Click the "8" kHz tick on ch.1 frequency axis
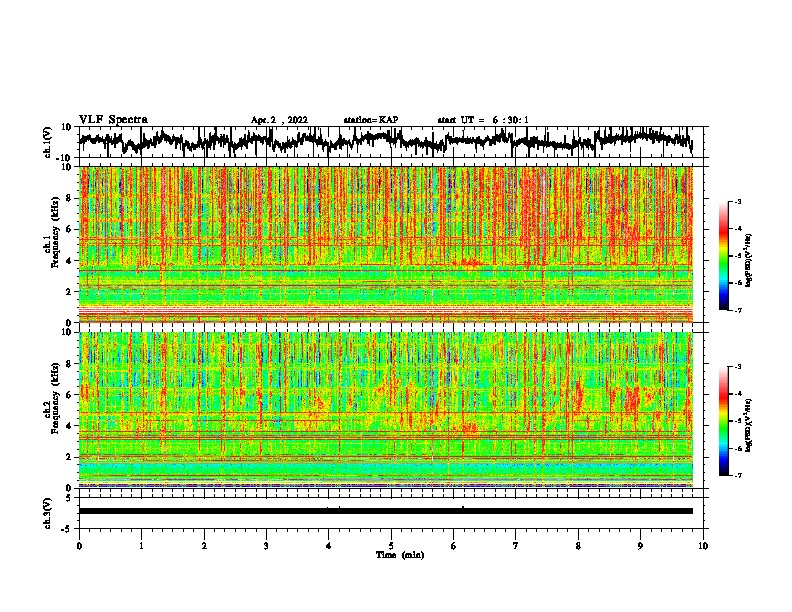 (69, 198)
